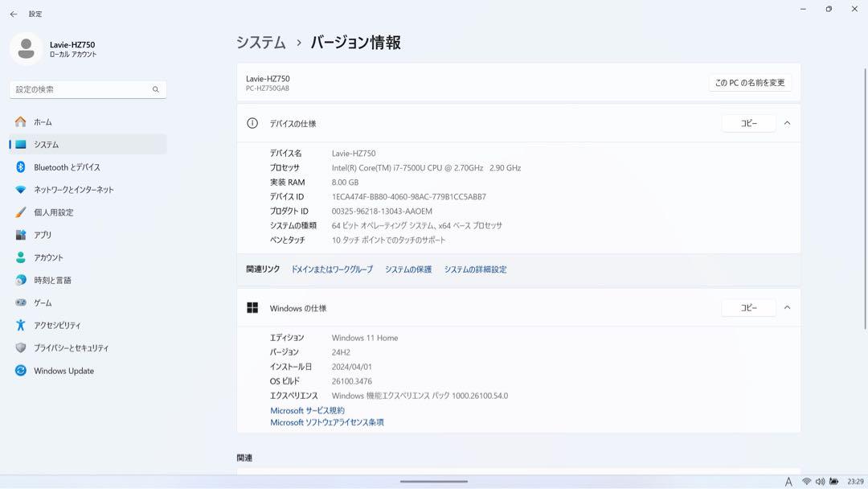
Task: Click the info icon beside デバイスの仕様
Action: (252, 124)
